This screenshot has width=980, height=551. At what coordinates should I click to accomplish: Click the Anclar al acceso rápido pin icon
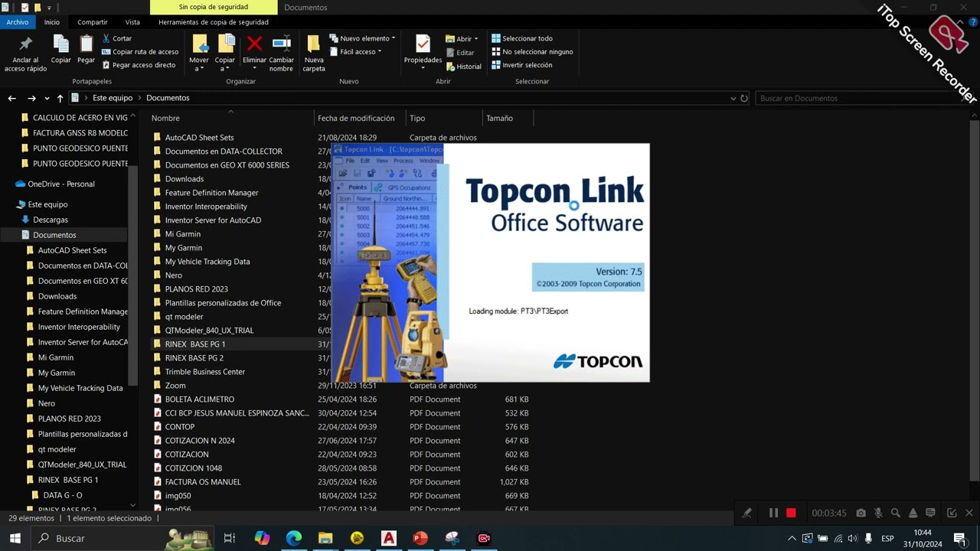click(25, 44)
